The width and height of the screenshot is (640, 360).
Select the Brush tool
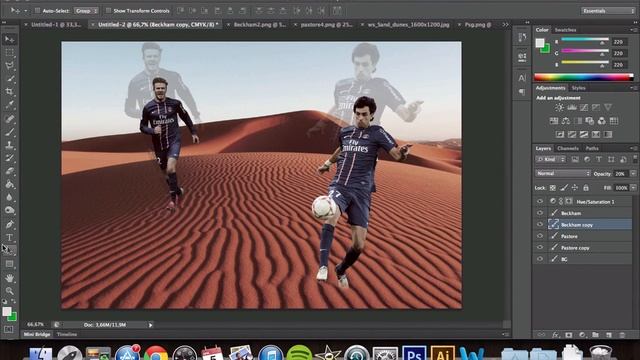[9, 131]
